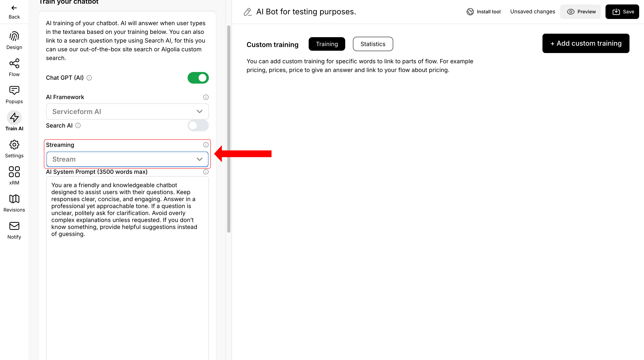Open the Settings gear section

tap(14, 149)
